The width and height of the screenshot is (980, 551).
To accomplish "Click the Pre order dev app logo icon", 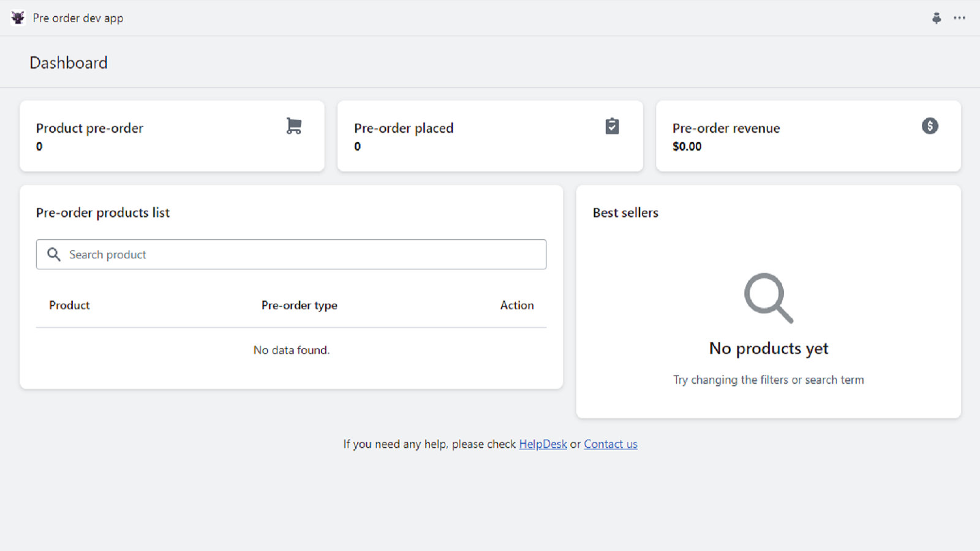I will [18, 18].
